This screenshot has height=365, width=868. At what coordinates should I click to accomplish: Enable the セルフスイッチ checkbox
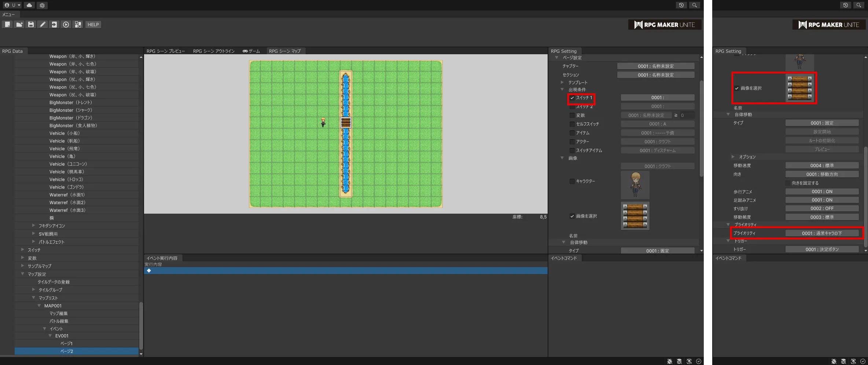click(x=572, y=124)
